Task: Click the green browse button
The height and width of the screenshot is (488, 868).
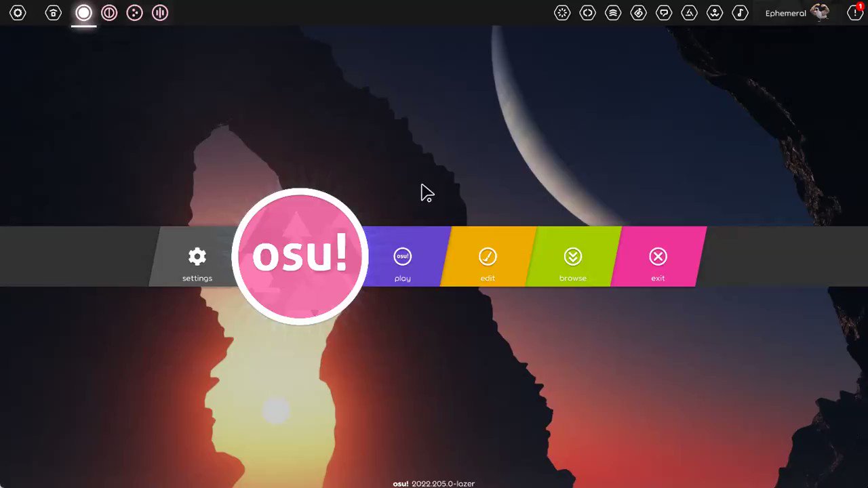Action: click(574, 256)
